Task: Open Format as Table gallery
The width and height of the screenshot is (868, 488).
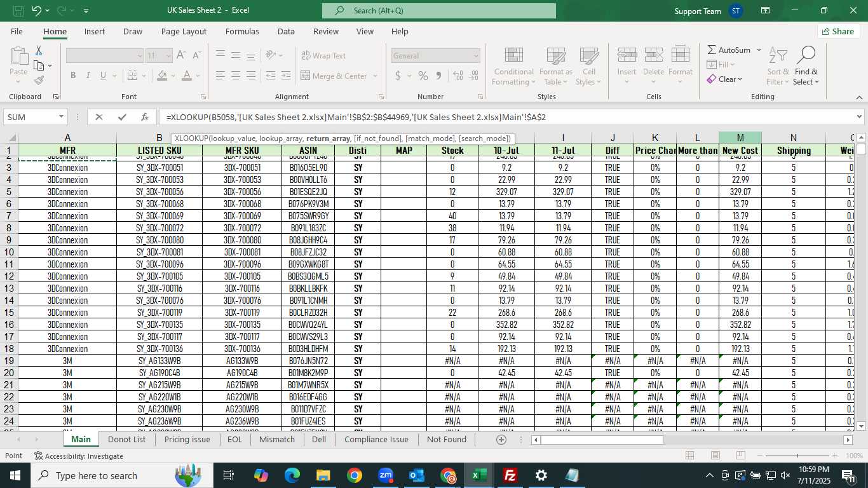Action: click(556, 66)
